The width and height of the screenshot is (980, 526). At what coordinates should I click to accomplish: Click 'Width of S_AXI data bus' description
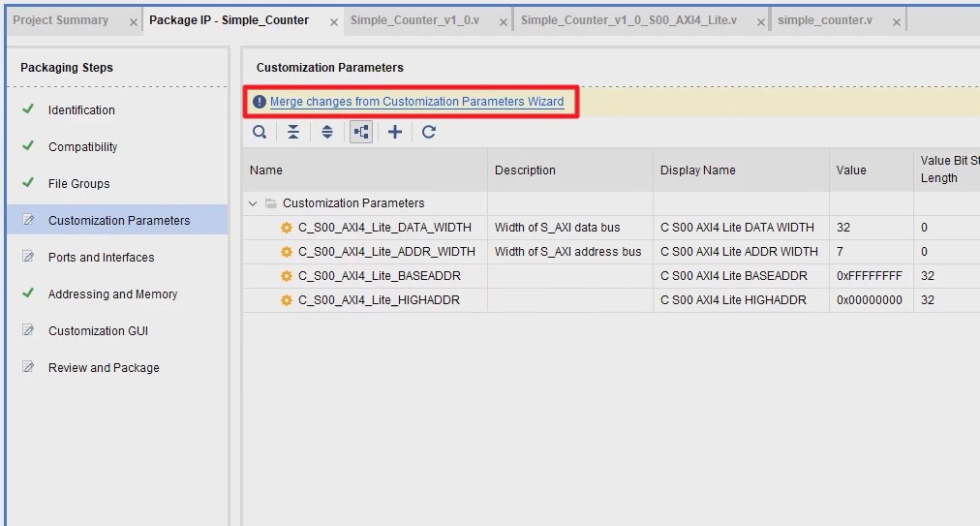click(557, 228)
